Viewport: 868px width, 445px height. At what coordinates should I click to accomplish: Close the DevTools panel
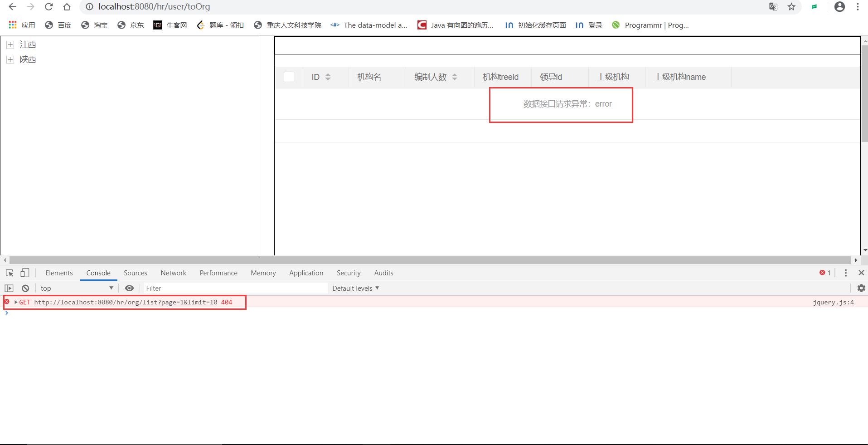pyautogui.click(x=861, y=273)
